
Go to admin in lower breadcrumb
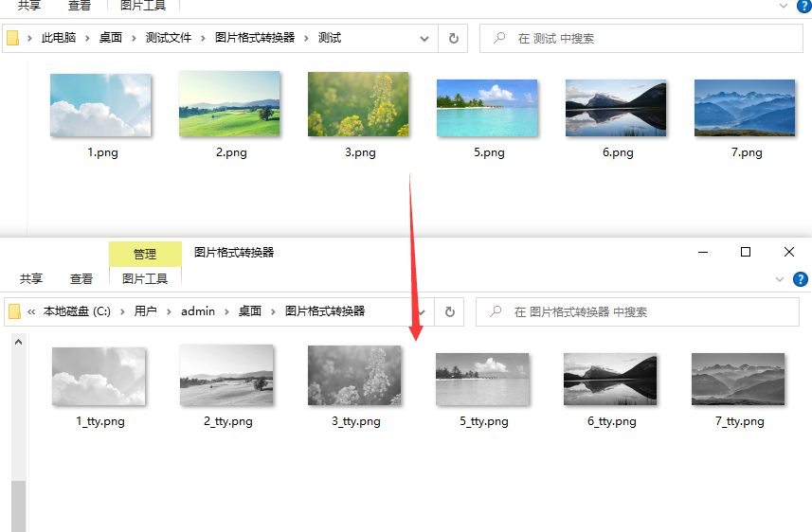point(198,311)
